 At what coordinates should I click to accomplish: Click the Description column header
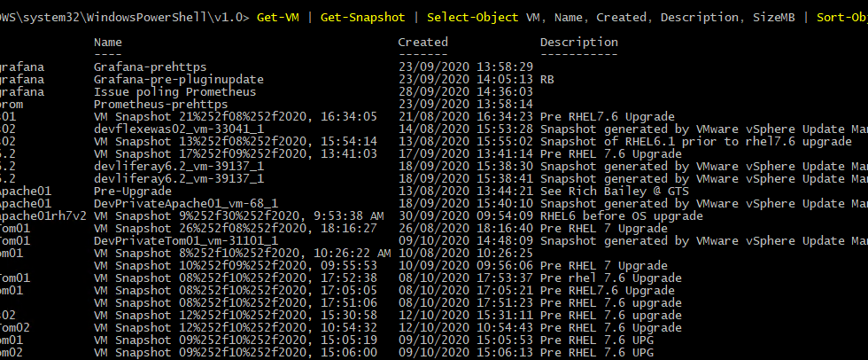579,43
